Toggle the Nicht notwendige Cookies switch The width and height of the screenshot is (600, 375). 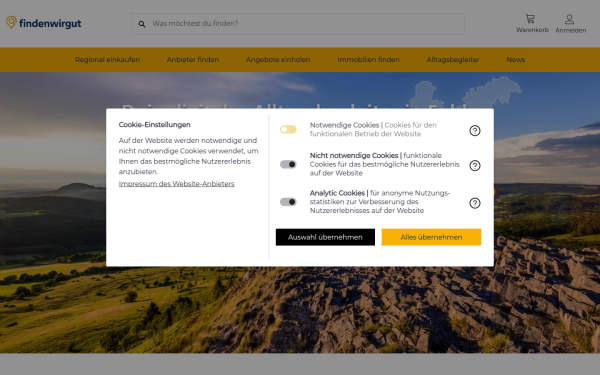pyautogui.click(x=288, y=164)
